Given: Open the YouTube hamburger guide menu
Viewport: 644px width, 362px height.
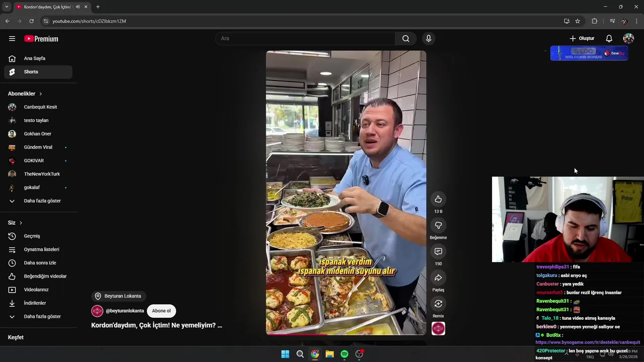Looking at the screenshot, I should [x=12, y=39].
